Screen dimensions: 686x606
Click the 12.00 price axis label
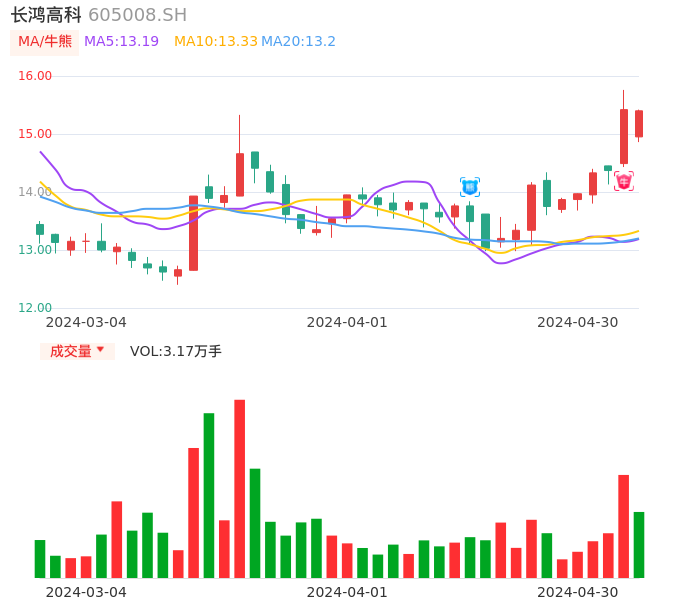click(35, 308)
